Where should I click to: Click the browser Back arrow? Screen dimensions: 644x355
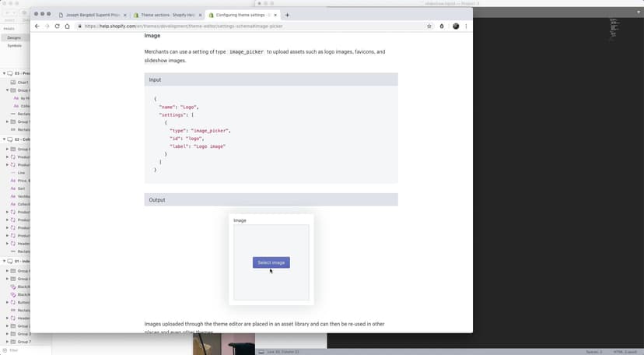coord(37,26)
